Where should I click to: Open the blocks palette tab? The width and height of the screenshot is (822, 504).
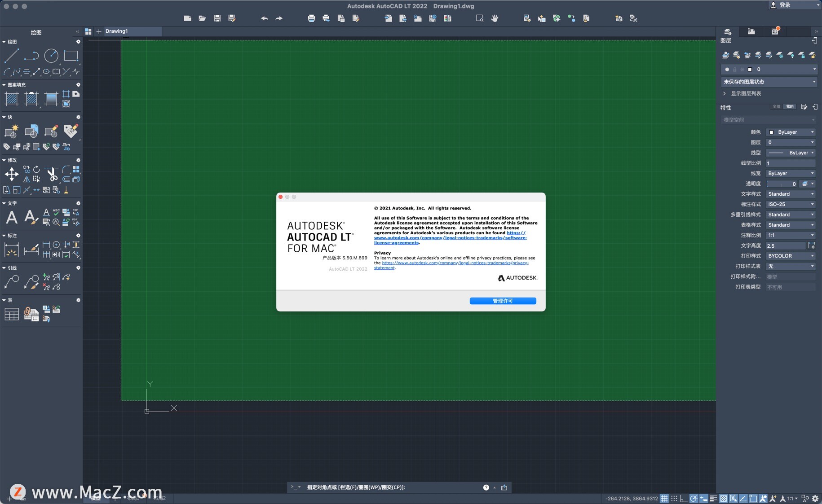click(751, 31)
